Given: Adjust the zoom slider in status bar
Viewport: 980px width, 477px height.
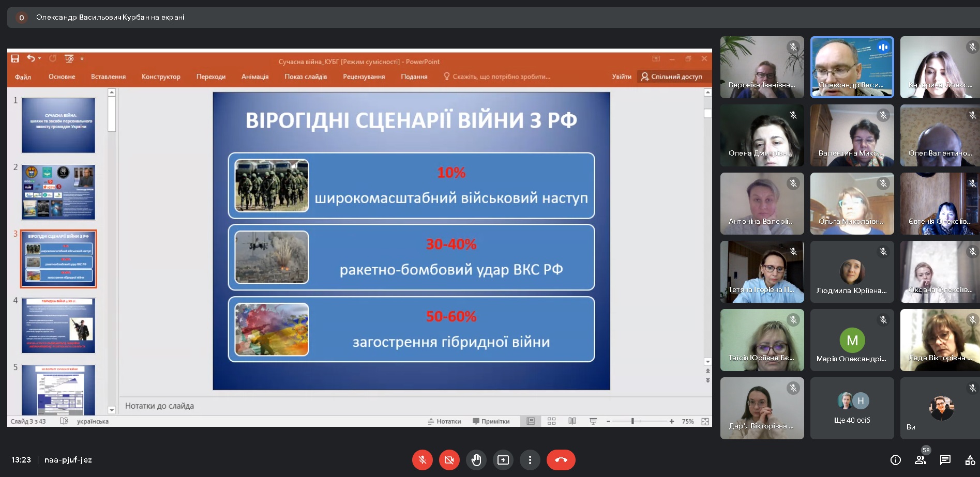Looking at the screenshot, I should tap(632, 421).
